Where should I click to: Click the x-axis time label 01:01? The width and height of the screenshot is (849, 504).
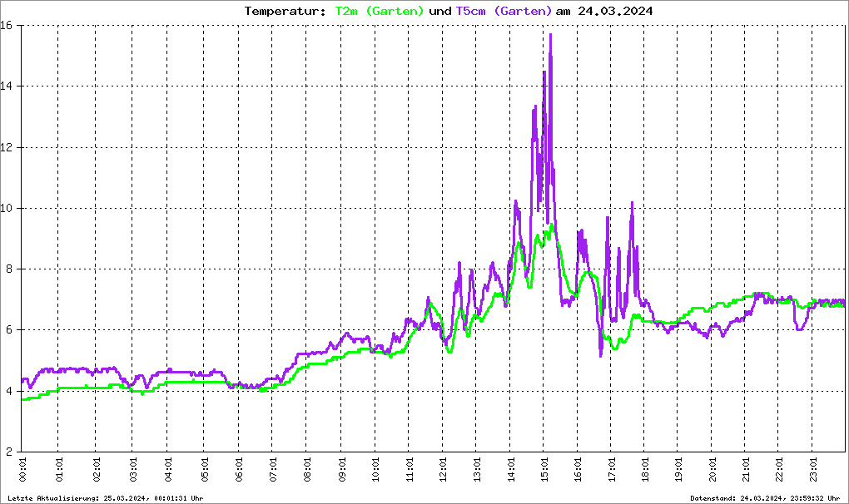point(59,469)
